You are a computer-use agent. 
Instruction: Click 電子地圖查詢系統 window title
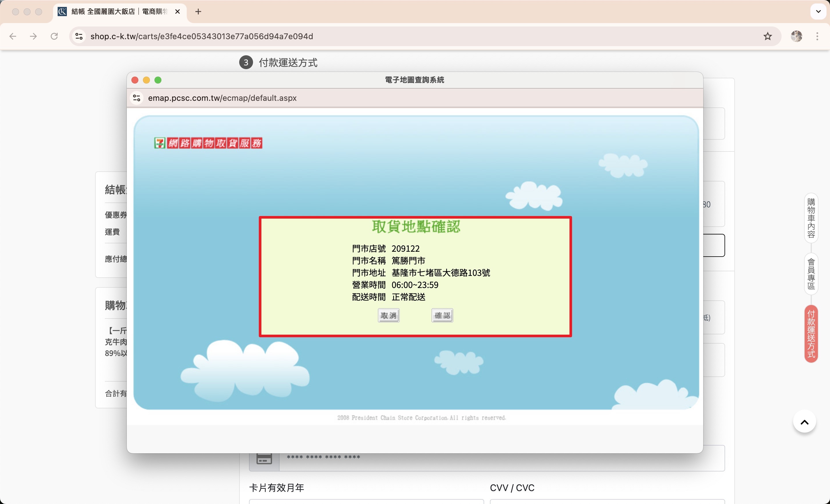click(x=414, y=80)
